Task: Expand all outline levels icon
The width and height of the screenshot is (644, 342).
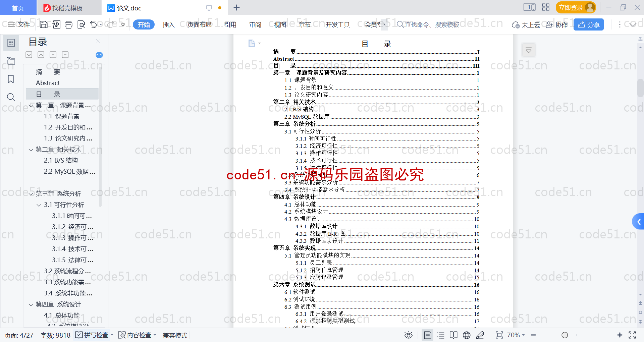Action: (29, 55)
